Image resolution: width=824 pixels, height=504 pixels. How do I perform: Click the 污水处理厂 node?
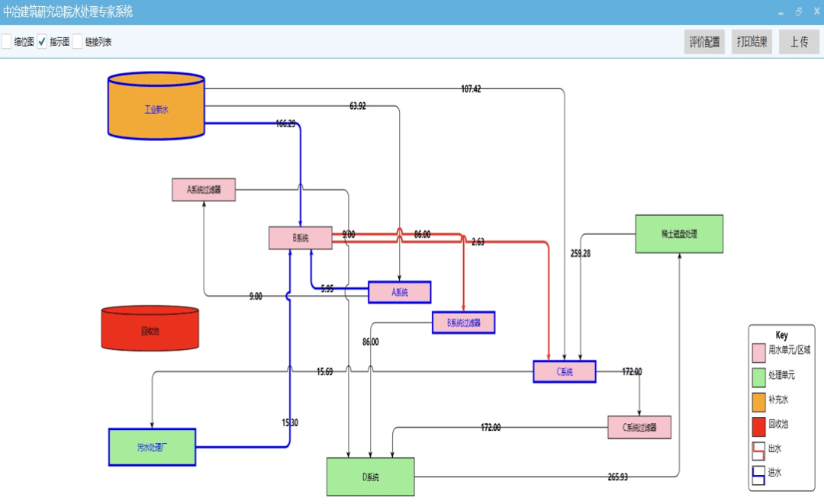[x=153, y=448]
